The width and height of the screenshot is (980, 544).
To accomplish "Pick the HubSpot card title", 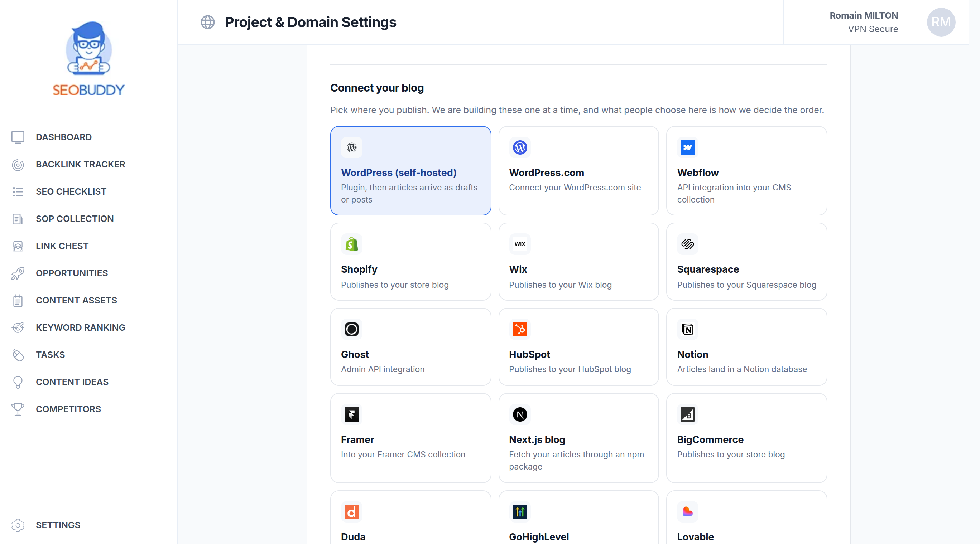I will (x=529, y=355).
